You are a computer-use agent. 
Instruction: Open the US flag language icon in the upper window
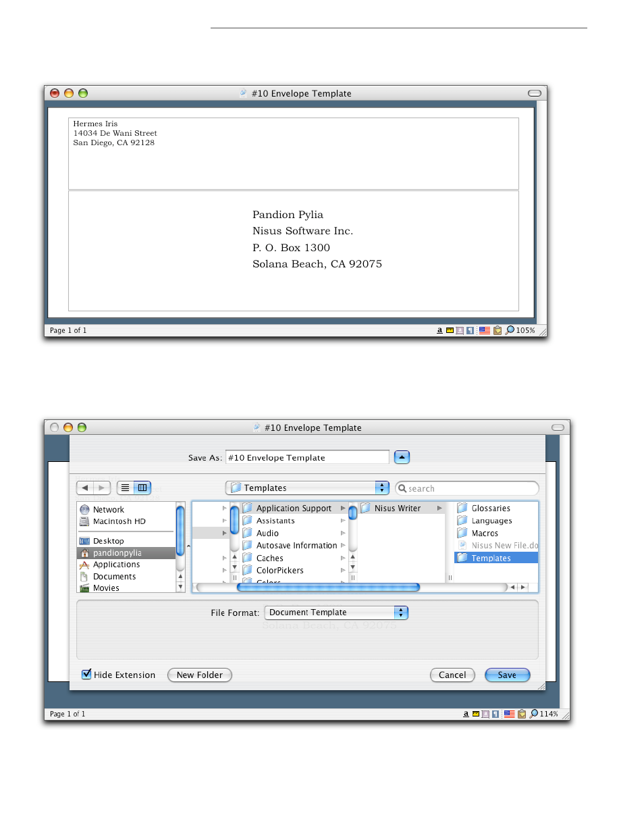click(x=484, y=330)
